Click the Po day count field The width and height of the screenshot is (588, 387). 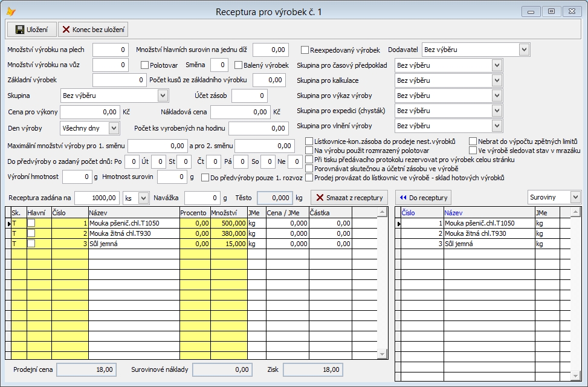click(x=132, y=162)
